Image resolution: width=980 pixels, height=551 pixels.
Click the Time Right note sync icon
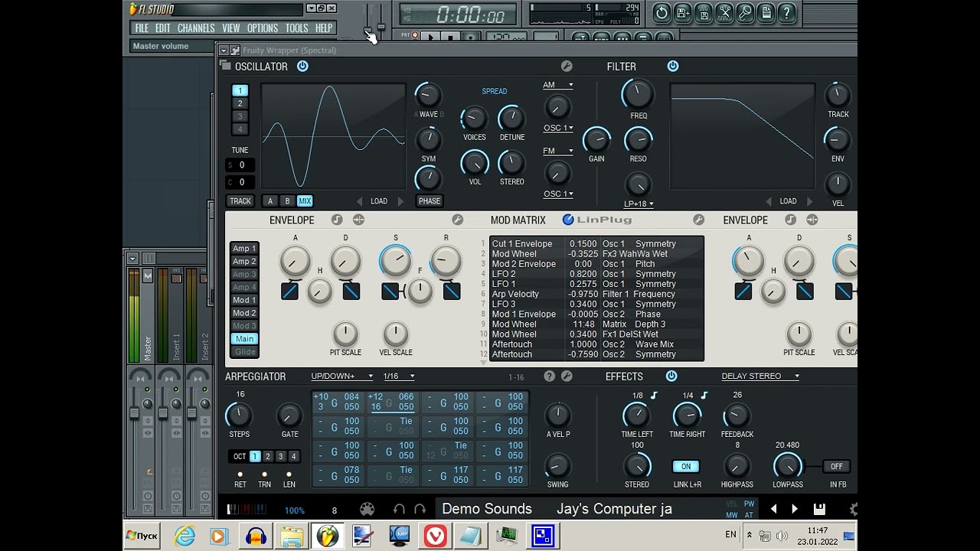tap(704, 396)
